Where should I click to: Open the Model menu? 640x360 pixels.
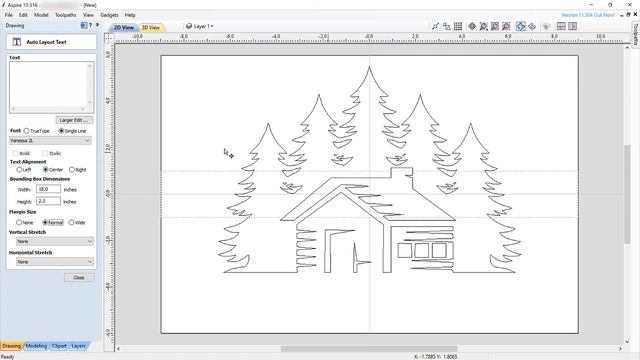(41, 15)
